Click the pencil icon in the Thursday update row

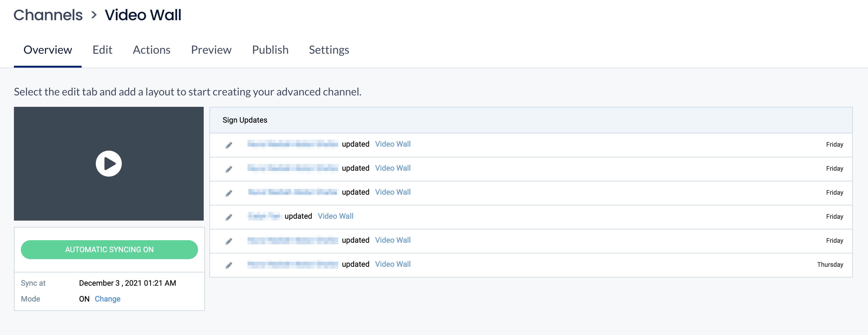click(x=229, y=265)
